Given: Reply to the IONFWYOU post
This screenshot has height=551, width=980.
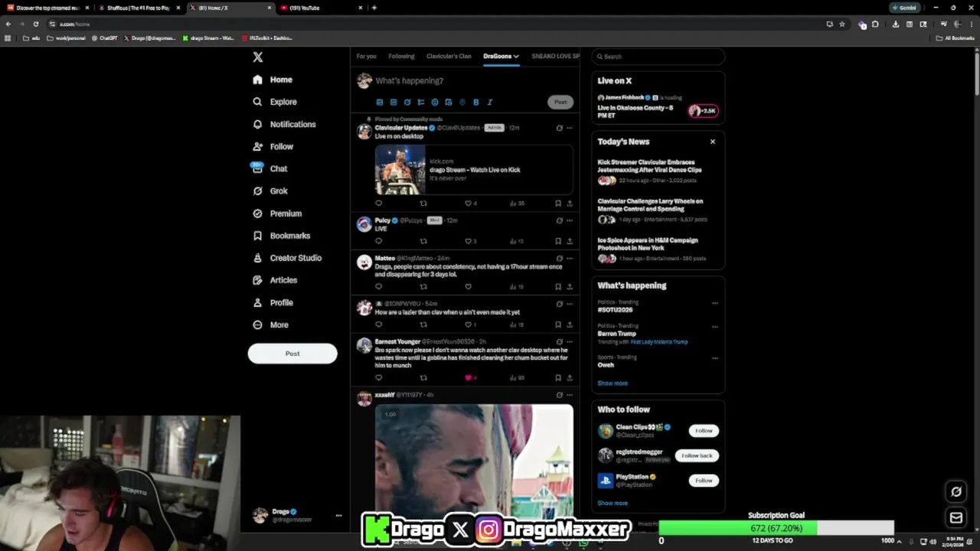Looking at the screenshot, I should [x=378, y=324].
